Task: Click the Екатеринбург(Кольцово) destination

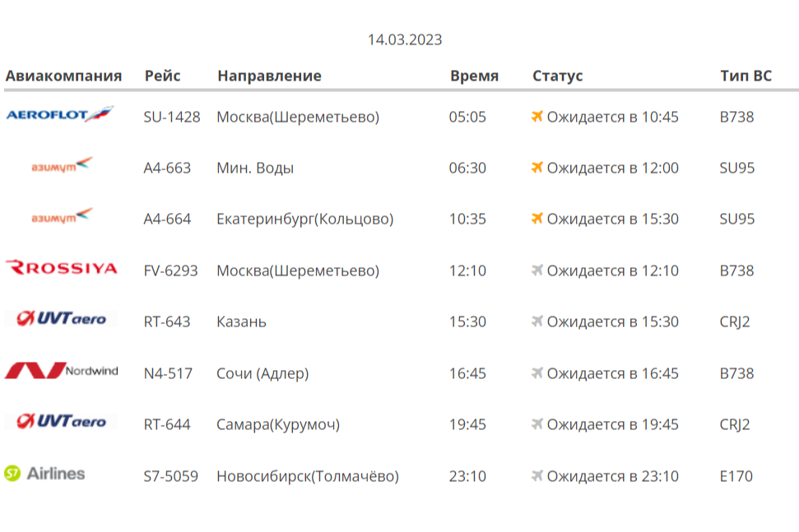Action: click(305, 219)
